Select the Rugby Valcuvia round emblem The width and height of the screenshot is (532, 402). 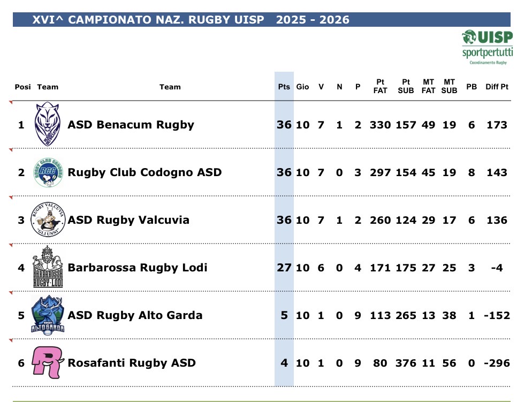coord(48,219)
